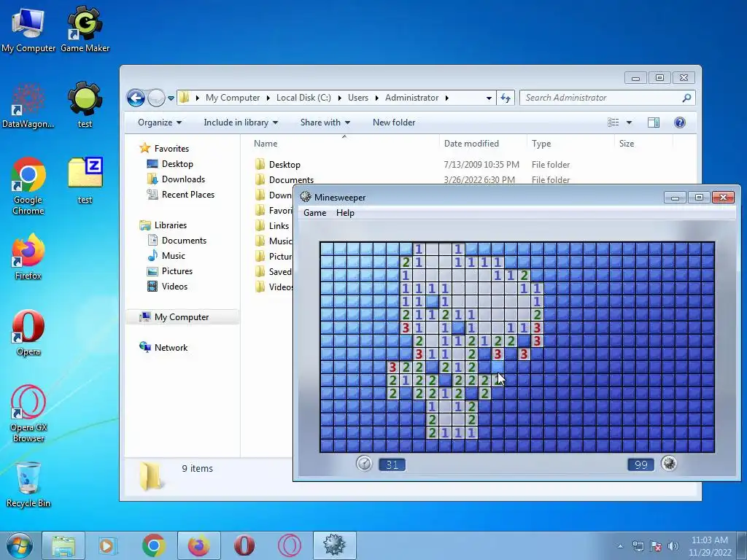The height and width of the screenshot is (560, 747).
Task: Click the taskbar clock and date
Action: 710,546
